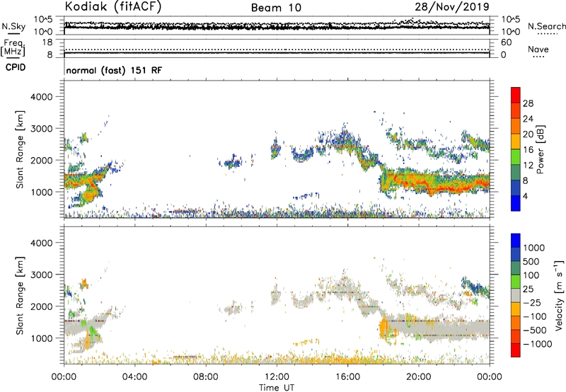Click the "Velocity [m s-1]" colorbar title

pos(559,295)
